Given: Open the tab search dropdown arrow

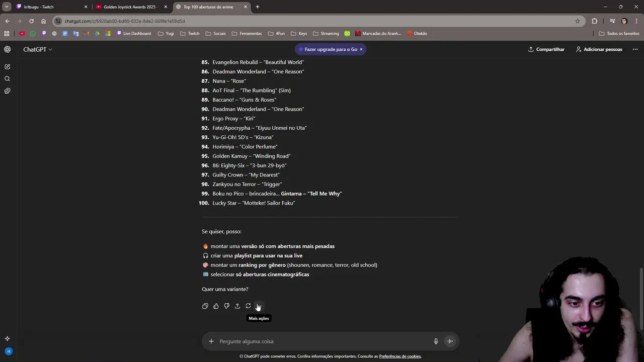Looking at the screenshot, I should tap(7, 7).
